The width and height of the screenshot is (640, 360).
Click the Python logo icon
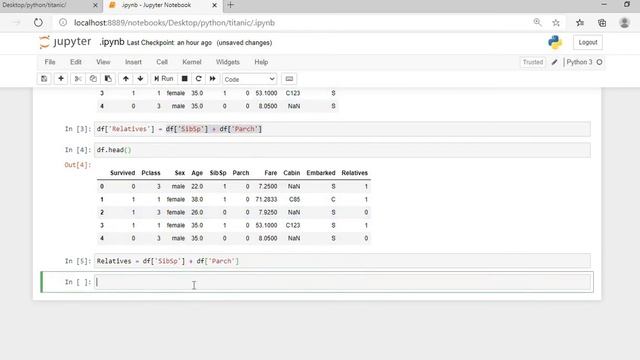pos(555,42)
